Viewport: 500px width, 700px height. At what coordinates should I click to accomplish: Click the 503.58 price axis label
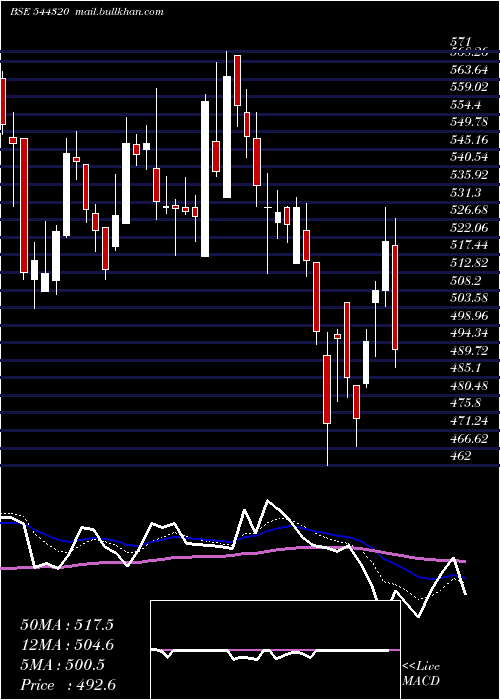468,298
